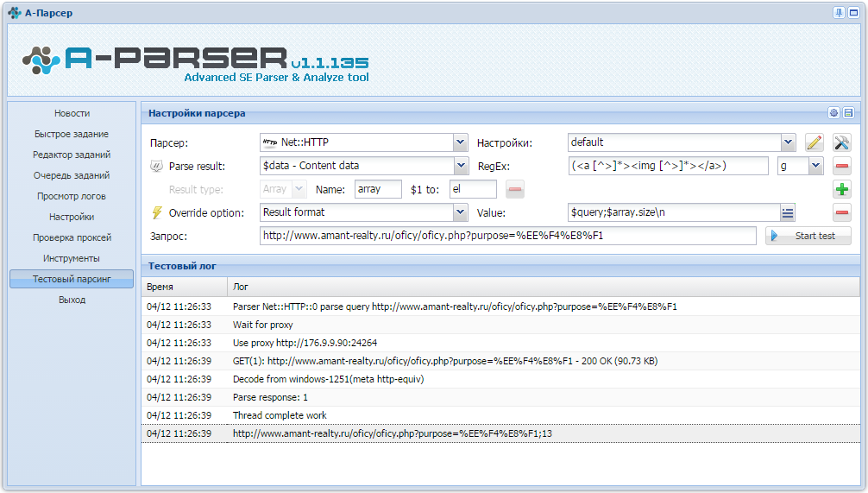The height and width of the screenshot is (493, 868).
Task: Select Просмотр логов in the sidebar
Action: tap(72, 196)
